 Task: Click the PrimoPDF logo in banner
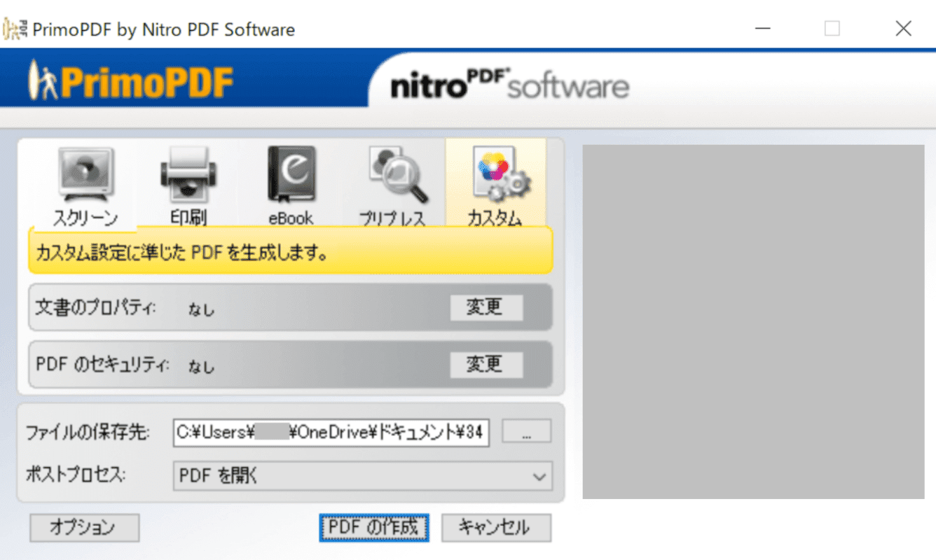coord(132,81)
